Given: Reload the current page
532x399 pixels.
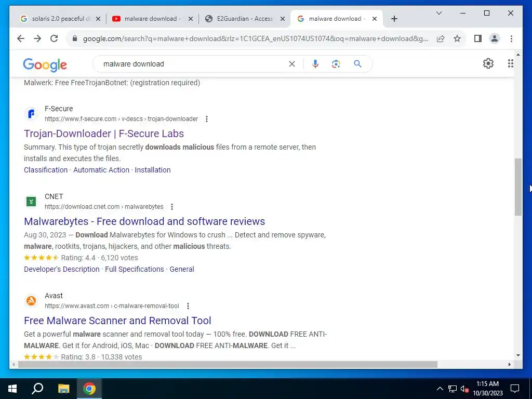Looking at the screenshot, I should pos(54,38).
